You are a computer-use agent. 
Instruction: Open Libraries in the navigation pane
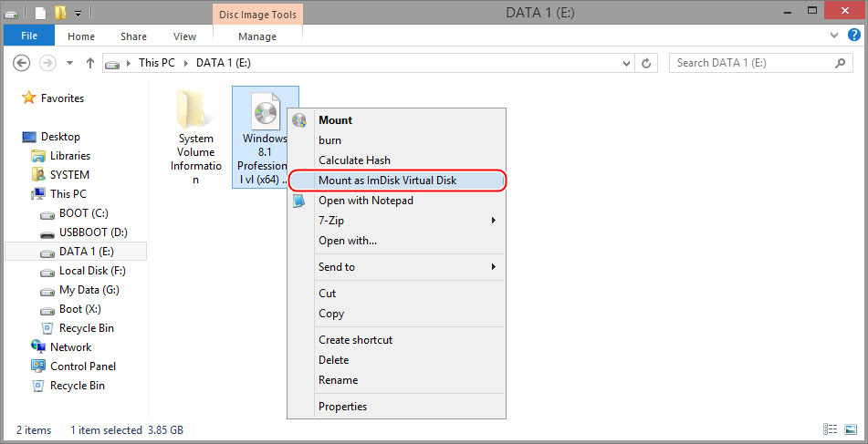69,156
